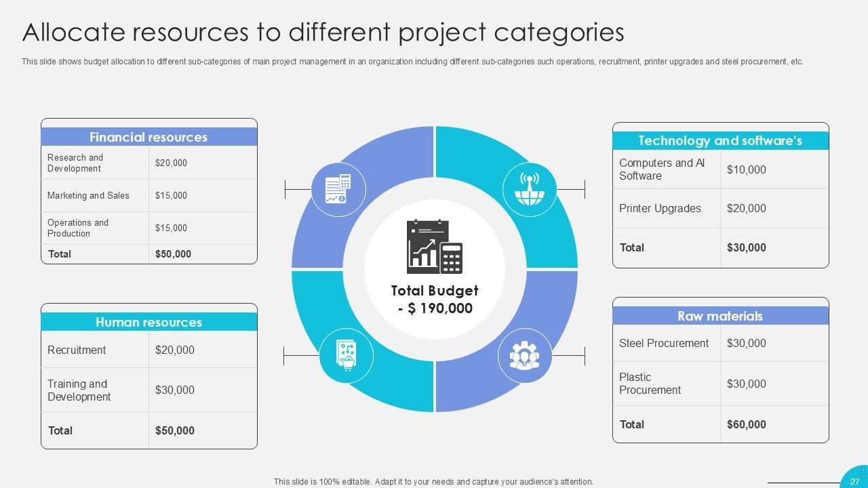Click the $10,000 value for Computers and AI Software

point(747,169)
